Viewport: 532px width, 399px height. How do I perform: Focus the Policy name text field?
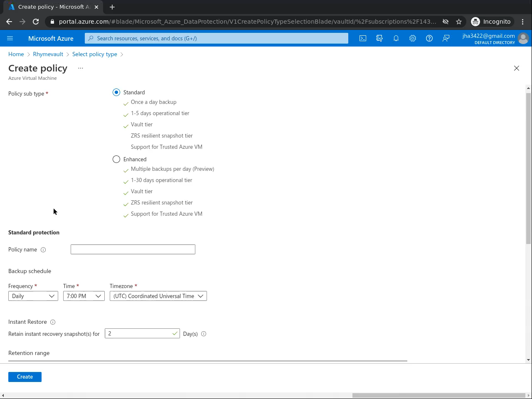pyautogui.click(x=133, y=249)
